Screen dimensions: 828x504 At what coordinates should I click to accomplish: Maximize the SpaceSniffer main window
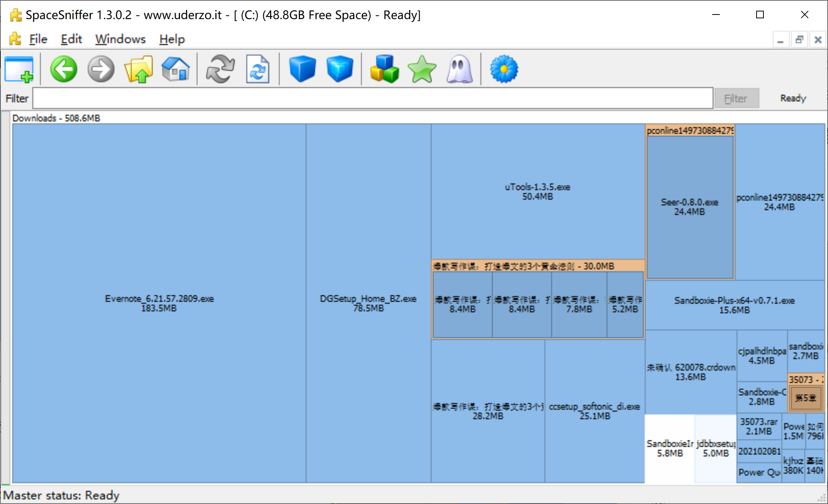760,15
